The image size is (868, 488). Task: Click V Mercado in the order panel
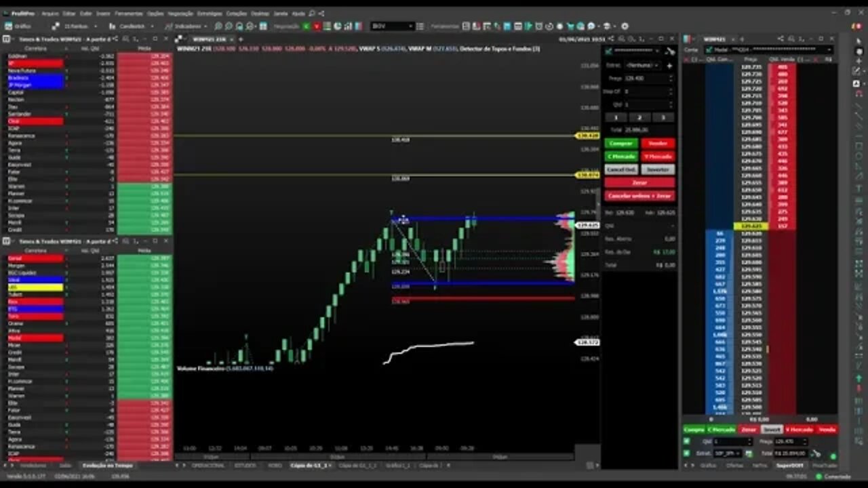pos(658,157)
